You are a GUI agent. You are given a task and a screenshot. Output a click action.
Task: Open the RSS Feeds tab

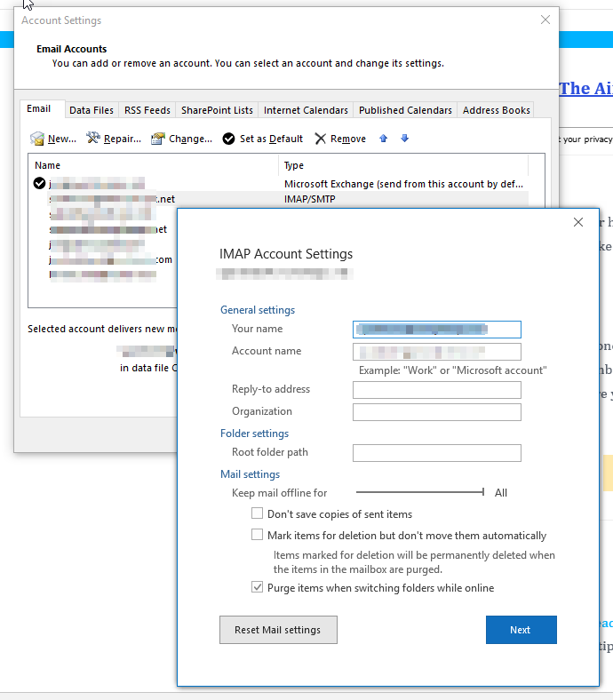click(147, 110)
